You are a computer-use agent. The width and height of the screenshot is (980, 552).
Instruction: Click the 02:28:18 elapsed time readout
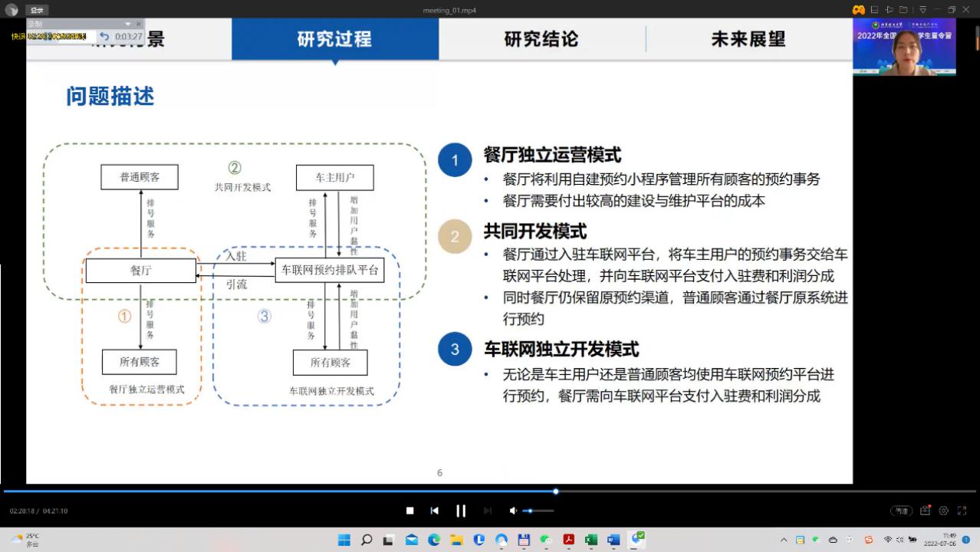pos(23,511)
